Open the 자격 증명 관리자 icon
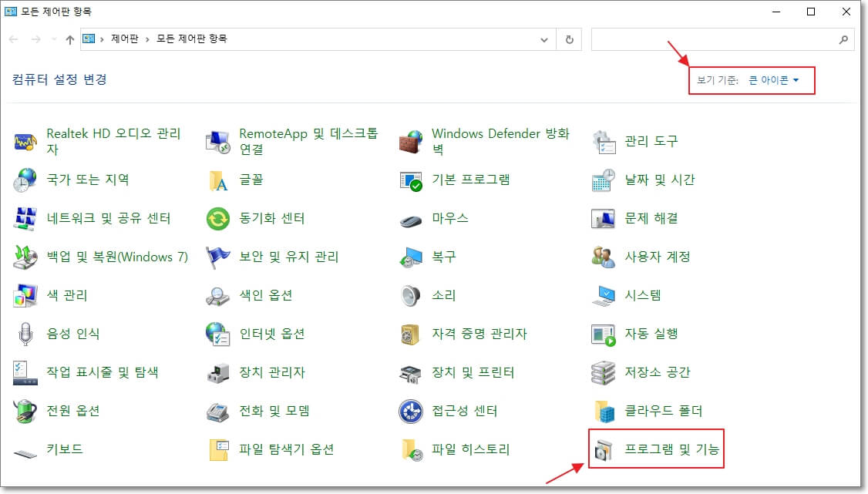The width and height of the screenshot is (868, 494). click(411, 334)
